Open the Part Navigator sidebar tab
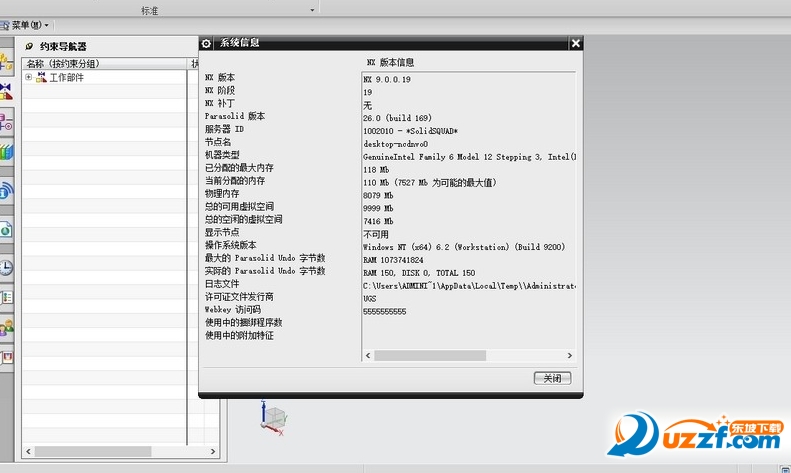The width and height of the screenshot is (791, 473). [6, 122]
